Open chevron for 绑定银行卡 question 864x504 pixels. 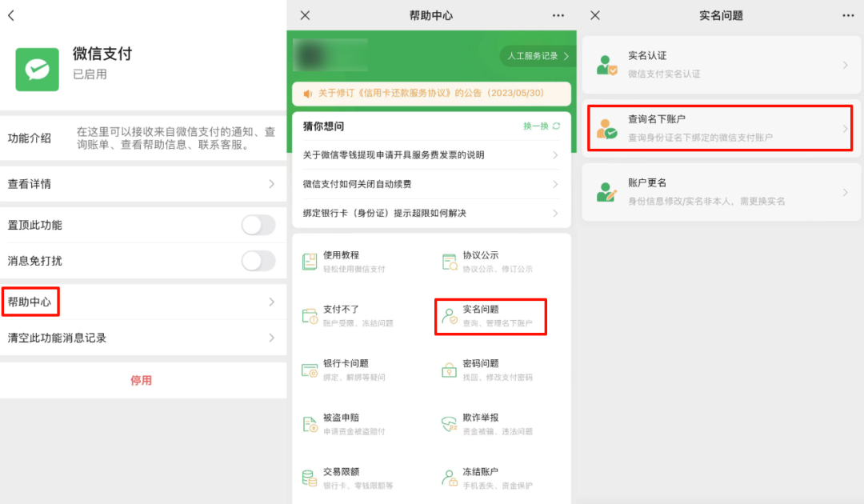pyautogui.click(x=555, y=213)
